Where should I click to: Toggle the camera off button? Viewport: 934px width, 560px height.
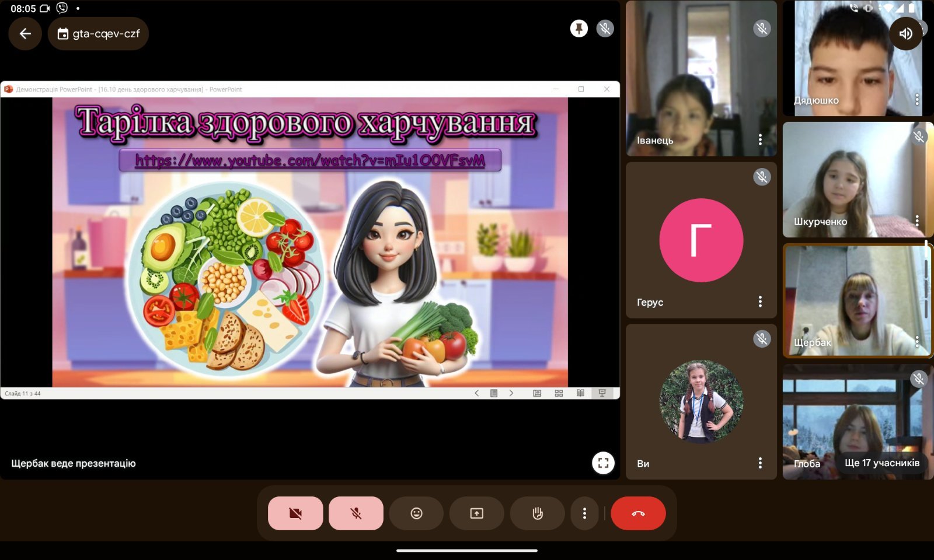295,513
